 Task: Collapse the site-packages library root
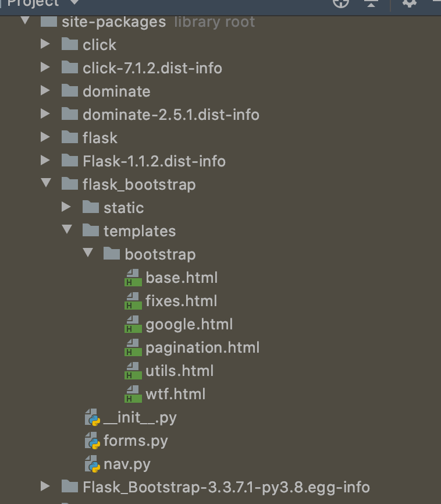click(25, 20)
